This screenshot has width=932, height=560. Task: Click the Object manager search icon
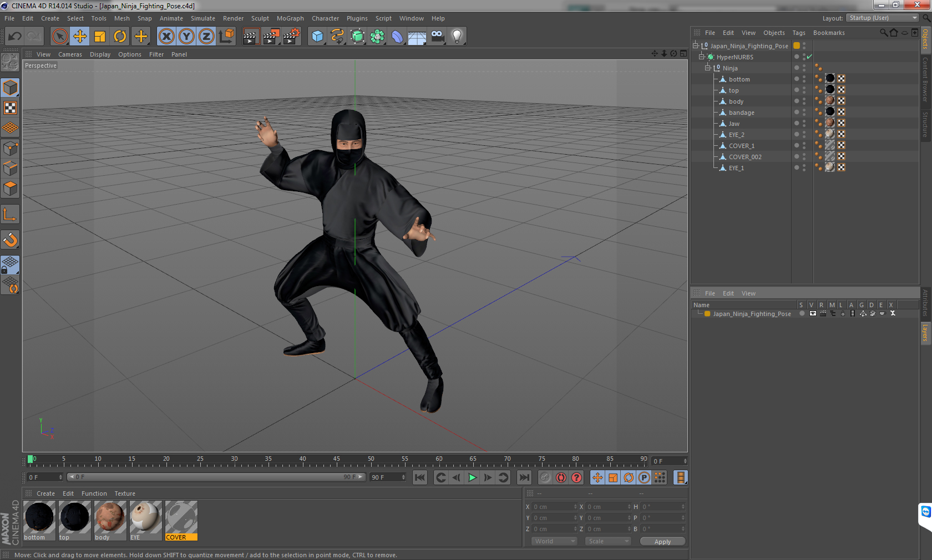[883, 33]
